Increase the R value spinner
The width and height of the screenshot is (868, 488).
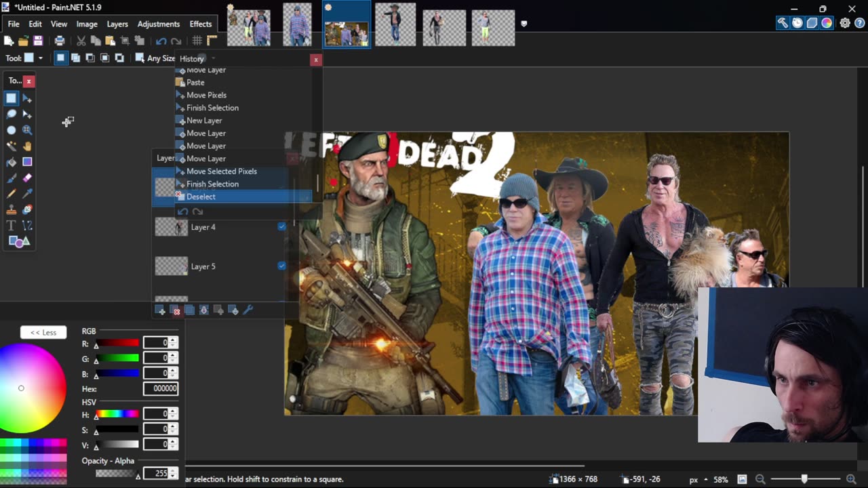click(173, 340)
